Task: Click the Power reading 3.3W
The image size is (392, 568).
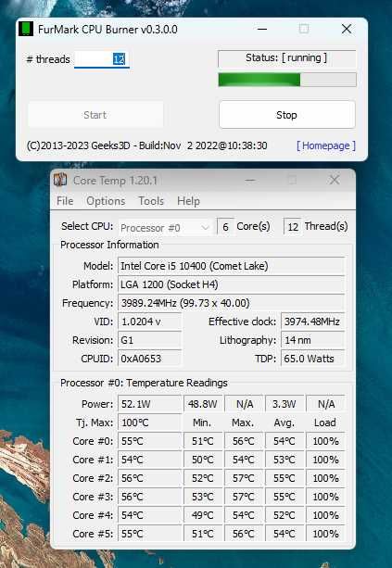Action: 285,404
